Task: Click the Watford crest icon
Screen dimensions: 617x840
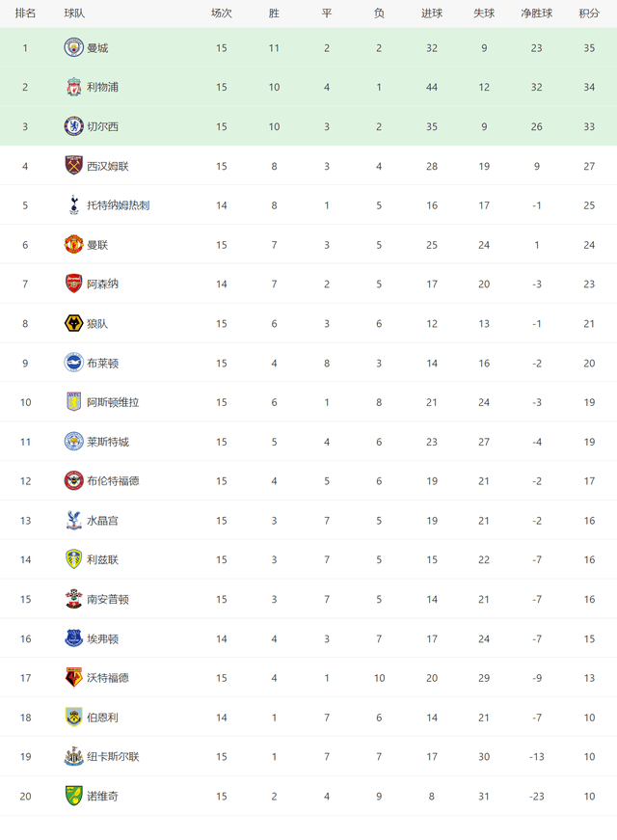Action: (x=74, y=678)
